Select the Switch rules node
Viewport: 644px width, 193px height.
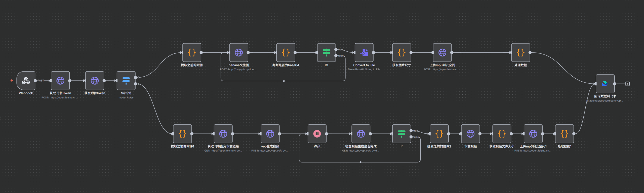[x=126, y=81]
